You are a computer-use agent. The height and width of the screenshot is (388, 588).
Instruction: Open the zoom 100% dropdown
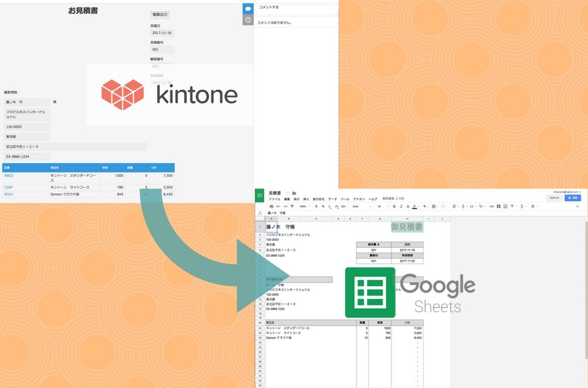(304, 206)
